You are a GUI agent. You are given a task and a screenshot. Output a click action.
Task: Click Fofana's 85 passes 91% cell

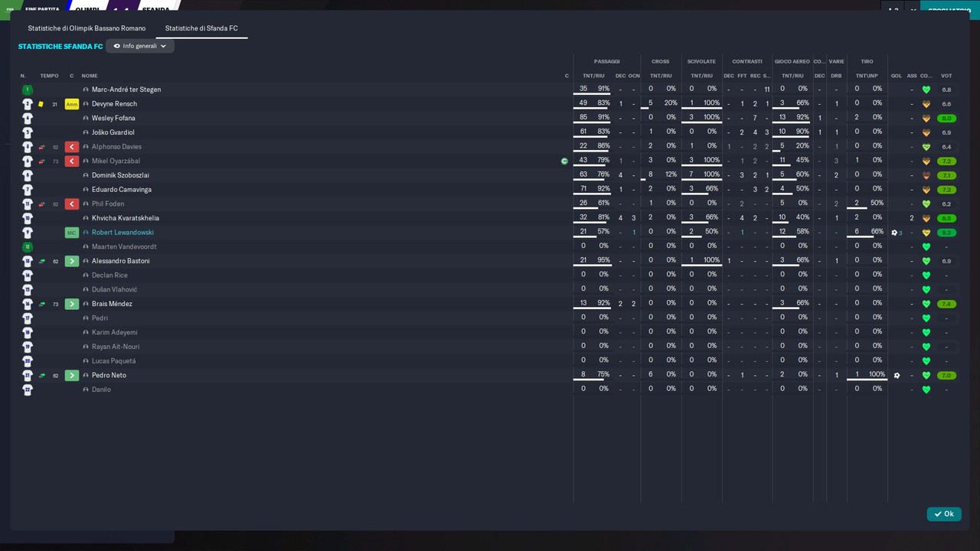tap(594, 118)
